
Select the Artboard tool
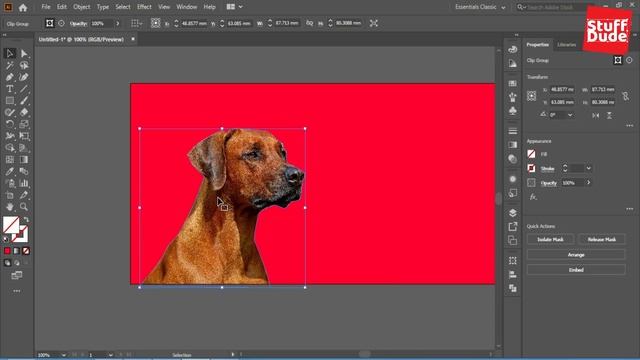tap(10, 195)
